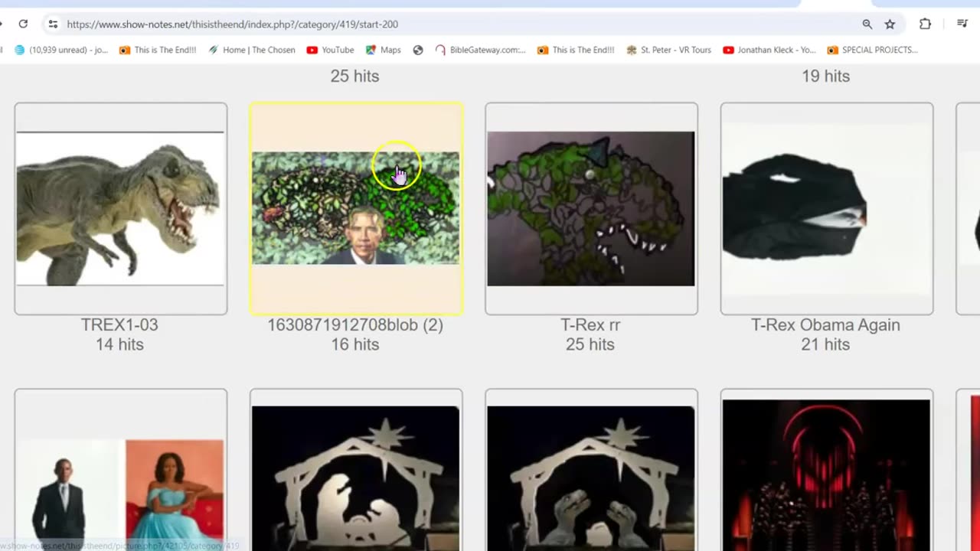Screen dimensions: 980x551
Task: Click the "TREX1-03" title text
Action: [119, 324]
